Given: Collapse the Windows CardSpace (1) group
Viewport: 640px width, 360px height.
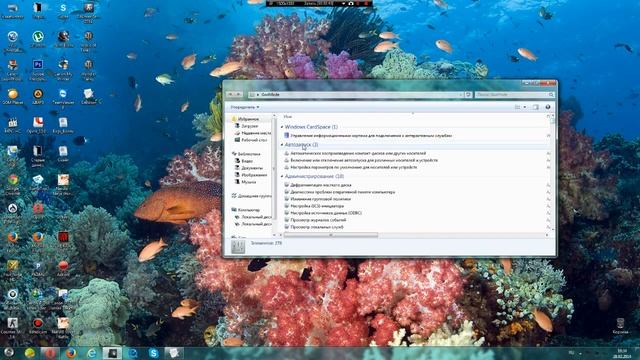Looking at the screenshot, I should (282, 127).
